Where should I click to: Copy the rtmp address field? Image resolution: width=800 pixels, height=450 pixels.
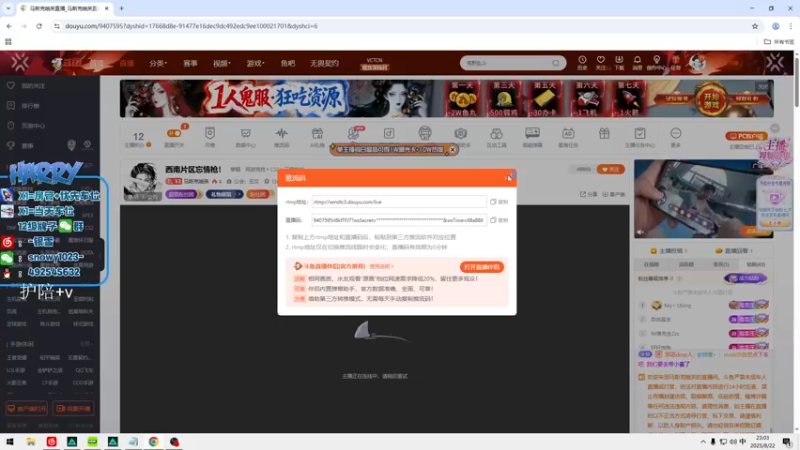tap(499, 202)
